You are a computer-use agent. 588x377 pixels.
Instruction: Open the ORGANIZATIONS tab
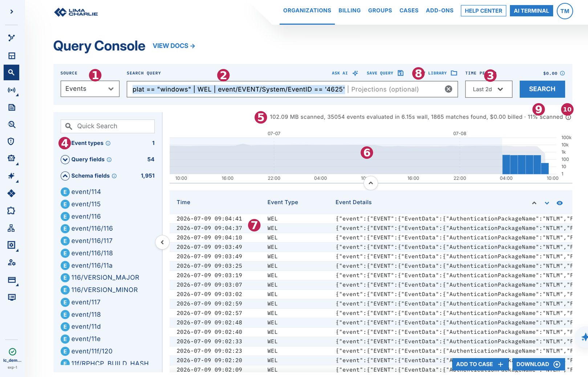[x=307, y=11]
